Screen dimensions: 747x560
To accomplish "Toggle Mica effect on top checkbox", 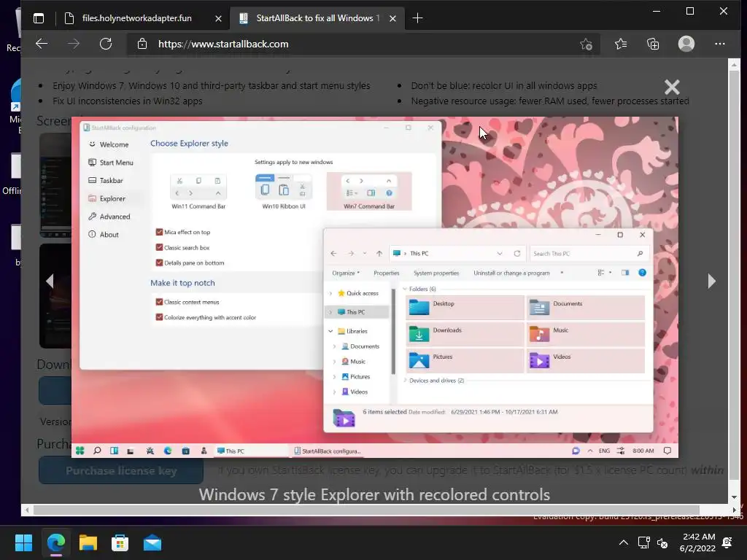I will 159,232.
